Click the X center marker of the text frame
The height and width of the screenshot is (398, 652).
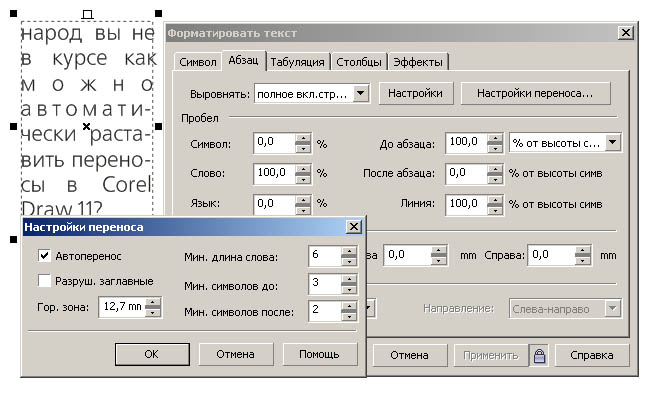(86, 126)
